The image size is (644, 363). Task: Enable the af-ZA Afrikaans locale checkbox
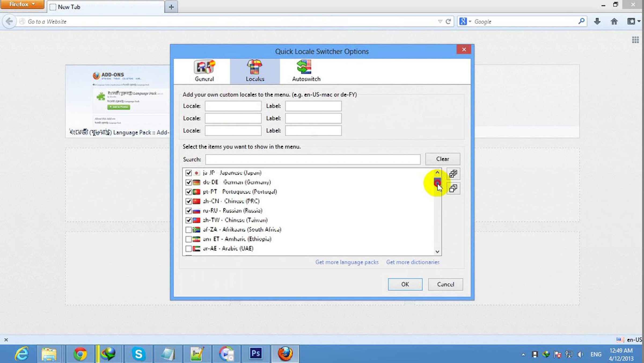click(188, 230)
